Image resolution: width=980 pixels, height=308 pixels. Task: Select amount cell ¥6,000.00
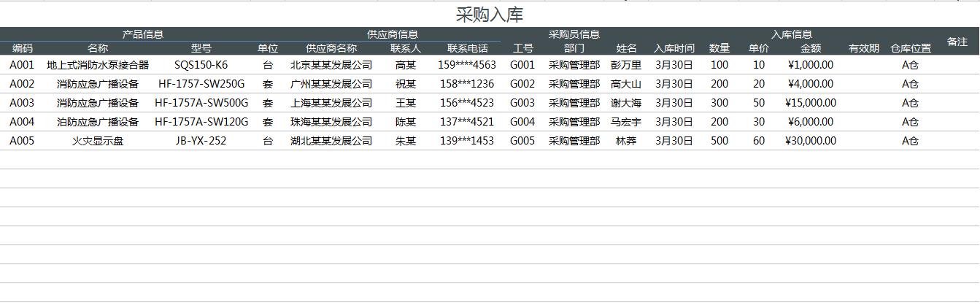(x=811, y=122)
